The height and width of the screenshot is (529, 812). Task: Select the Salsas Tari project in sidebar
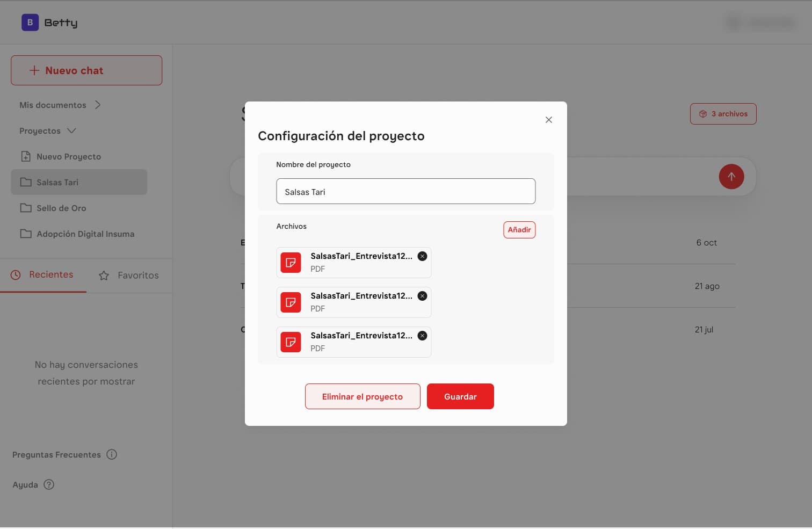[79, 182]
